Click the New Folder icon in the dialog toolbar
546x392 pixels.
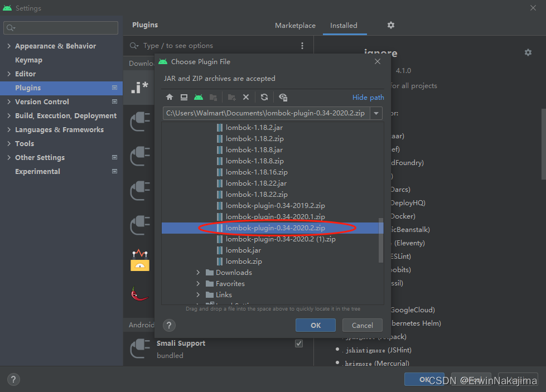point(231,97)
